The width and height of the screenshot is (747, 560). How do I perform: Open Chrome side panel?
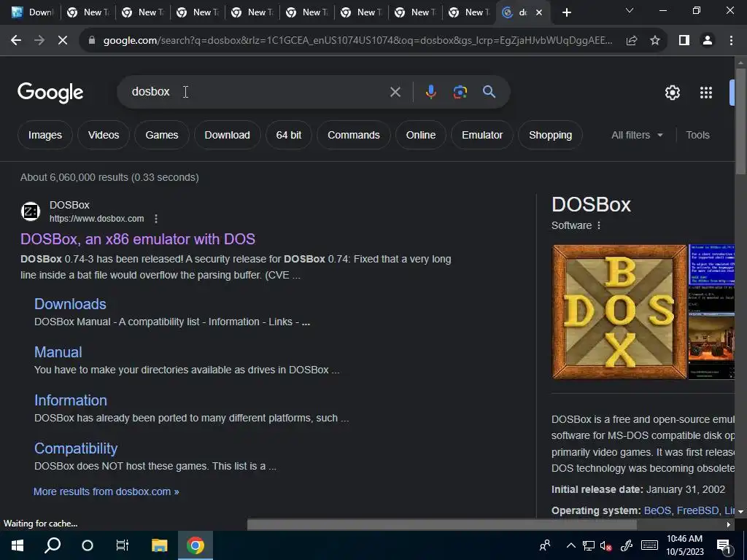point(684,41)
